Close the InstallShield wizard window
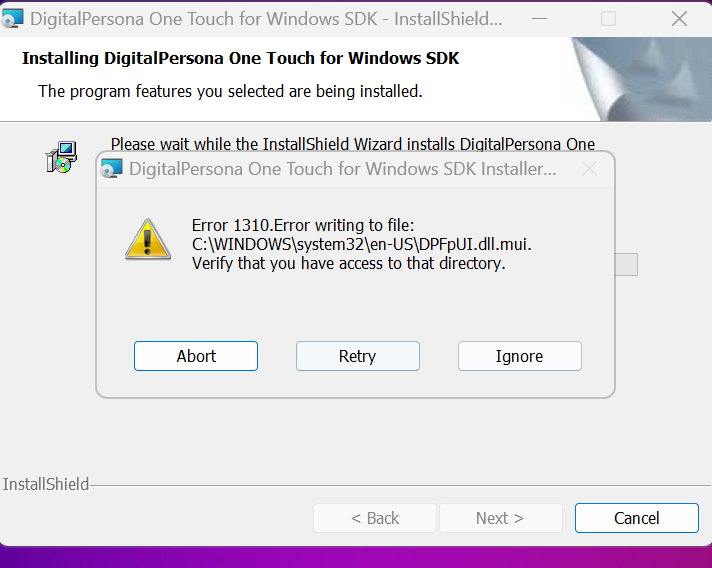 click(x=679, y=19)
